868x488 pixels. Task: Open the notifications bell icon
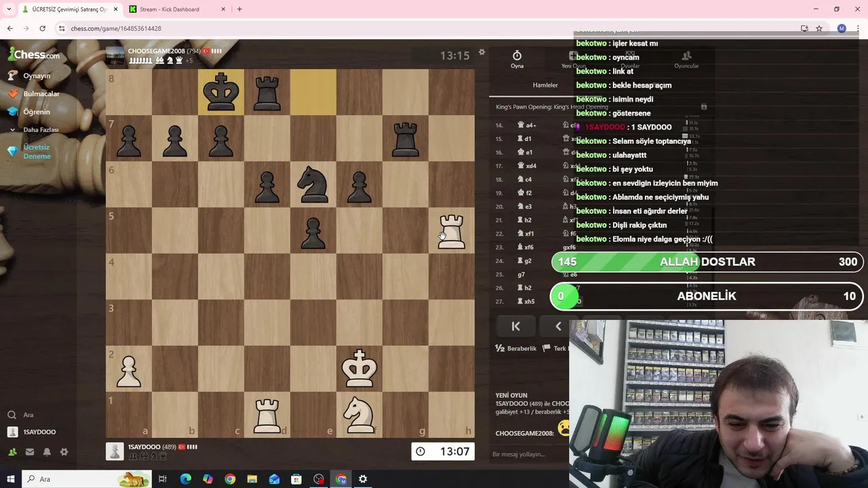click(47, 452)
